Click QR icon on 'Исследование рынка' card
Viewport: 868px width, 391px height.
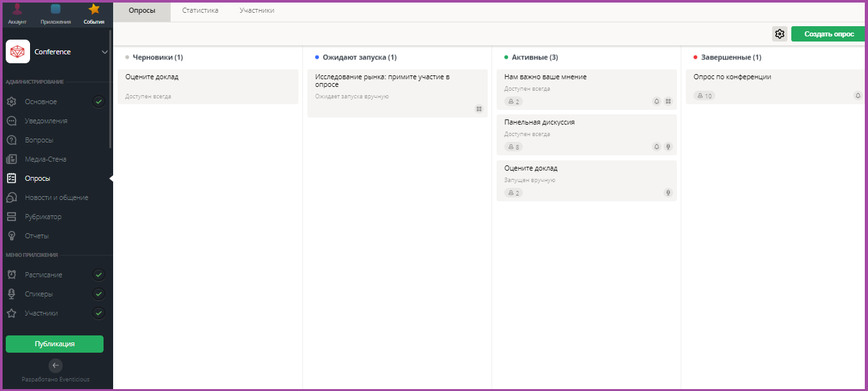point(479,109)
